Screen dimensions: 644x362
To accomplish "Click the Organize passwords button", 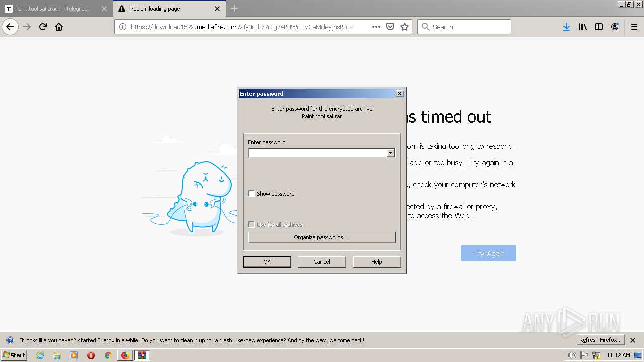I will 322,237.
